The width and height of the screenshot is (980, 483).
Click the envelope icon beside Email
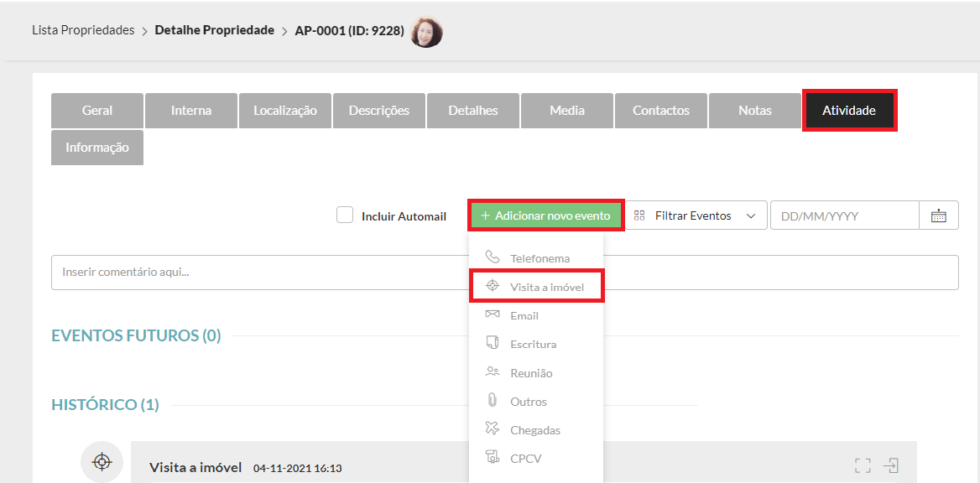tap(493, 314)
